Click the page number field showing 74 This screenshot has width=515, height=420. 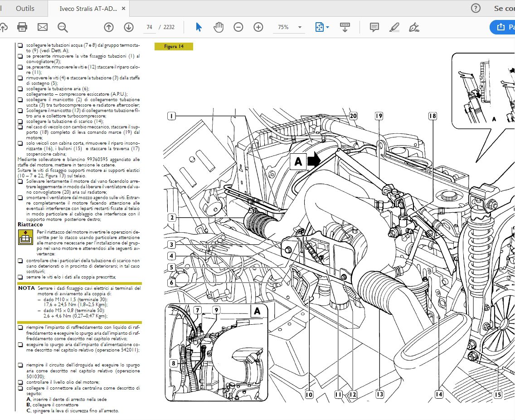[150, 27]
